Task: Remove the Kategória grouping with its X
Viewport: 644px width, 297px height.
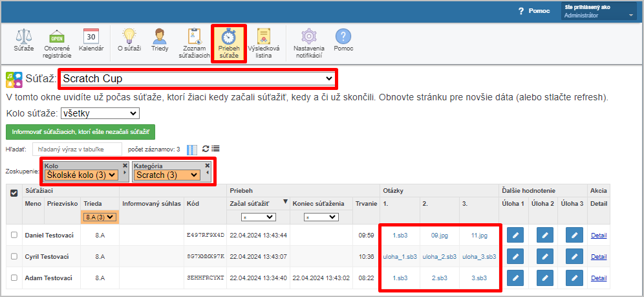Action: coord(208,165)
